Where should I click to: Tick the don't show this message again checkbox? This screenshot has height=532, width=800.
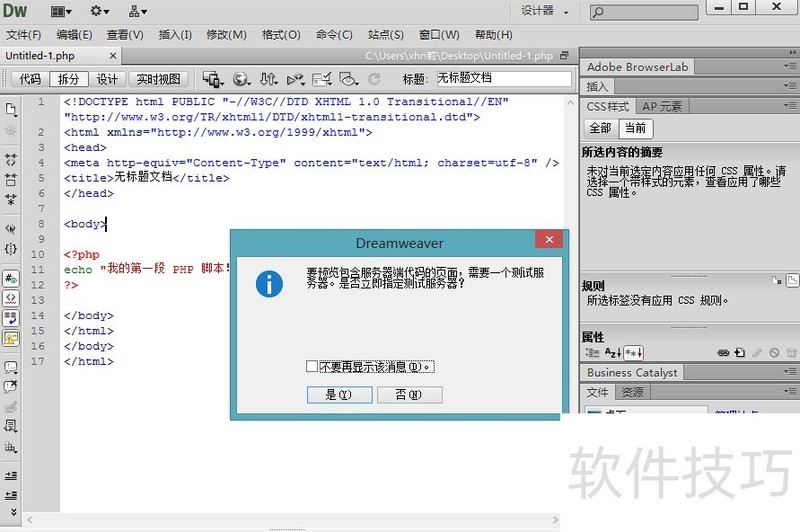[312, 366]
